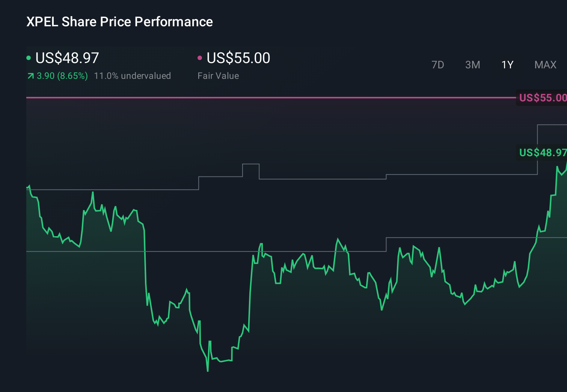Click the Fair Value caption text
Screen dimensions: 567x392
pyautogui.click(x=218, y=75)
